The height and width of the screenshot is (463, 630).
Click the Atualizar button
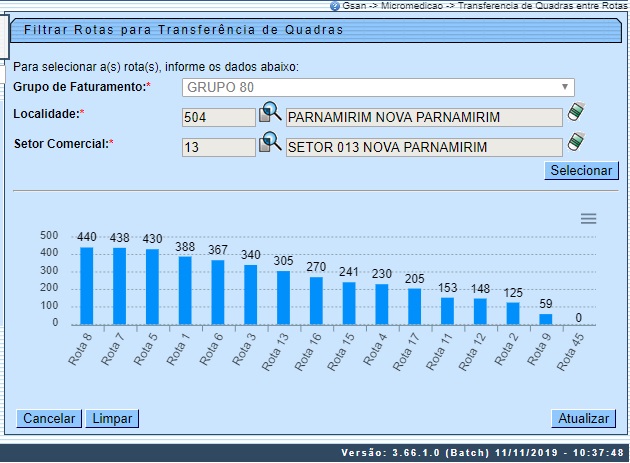coord(583,418)
